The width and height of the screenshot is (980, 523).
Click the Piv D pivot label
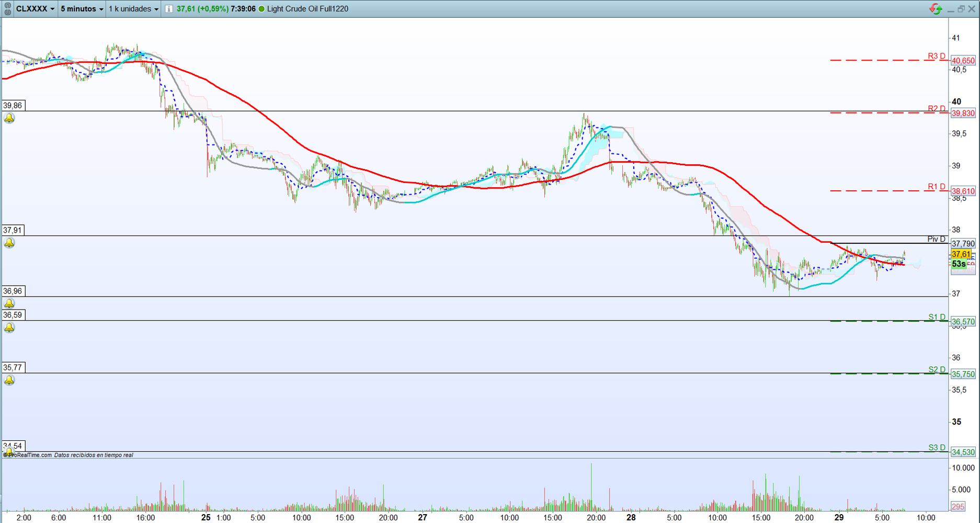point(937,239)
